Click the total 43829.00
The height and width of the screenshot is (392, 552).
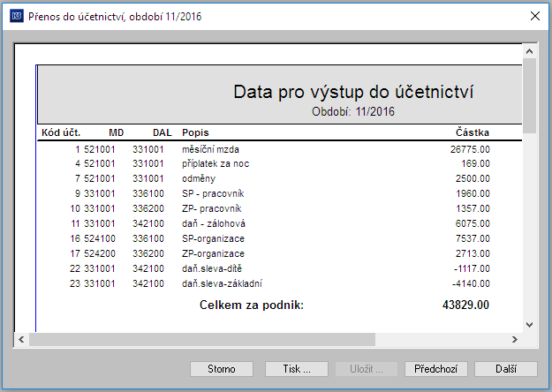[x=465, y=305]
